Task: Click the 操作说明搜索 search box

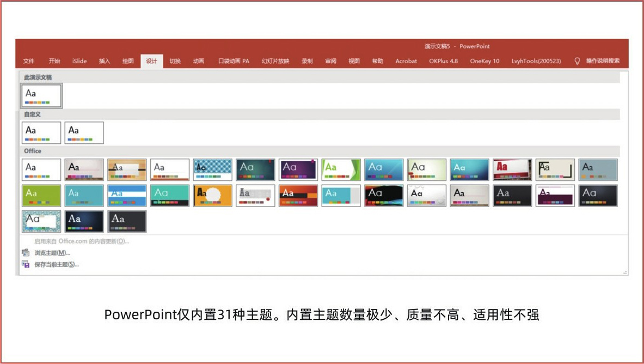Action: [x=603, y=61]
